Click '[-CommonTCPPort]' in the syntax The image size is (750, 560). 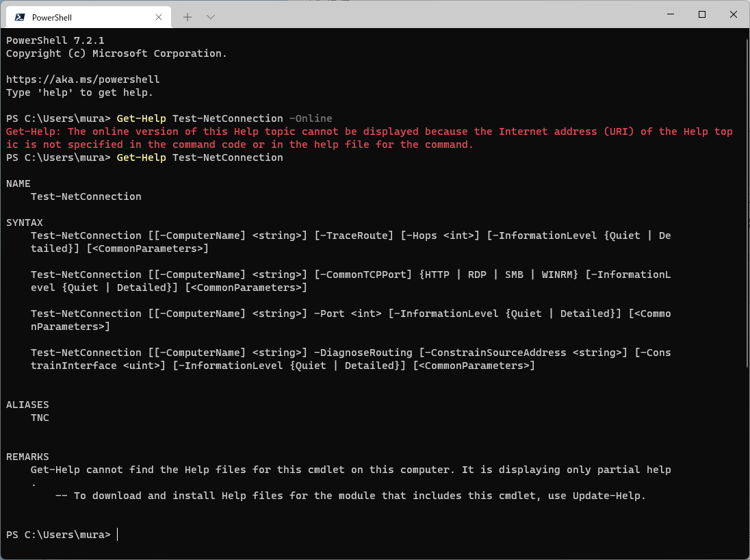(363, 275)
